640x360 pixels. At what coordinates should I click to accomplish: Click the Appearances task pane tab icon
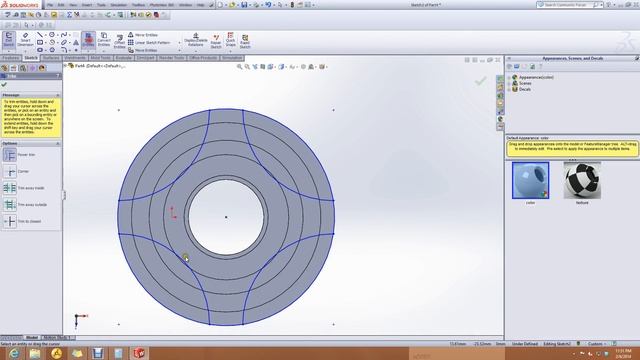click(x=500, y=119)
